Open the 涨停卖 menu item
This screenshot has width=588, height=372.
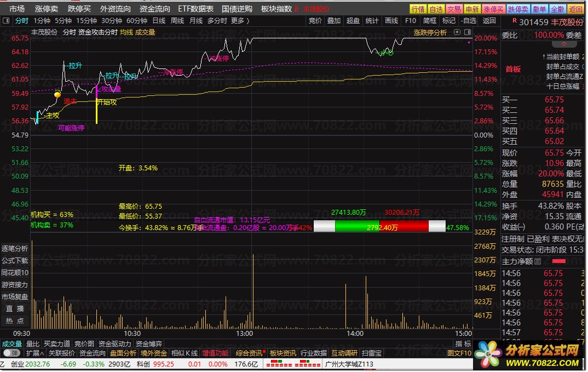pyautogui.click(x=47, y=9)
